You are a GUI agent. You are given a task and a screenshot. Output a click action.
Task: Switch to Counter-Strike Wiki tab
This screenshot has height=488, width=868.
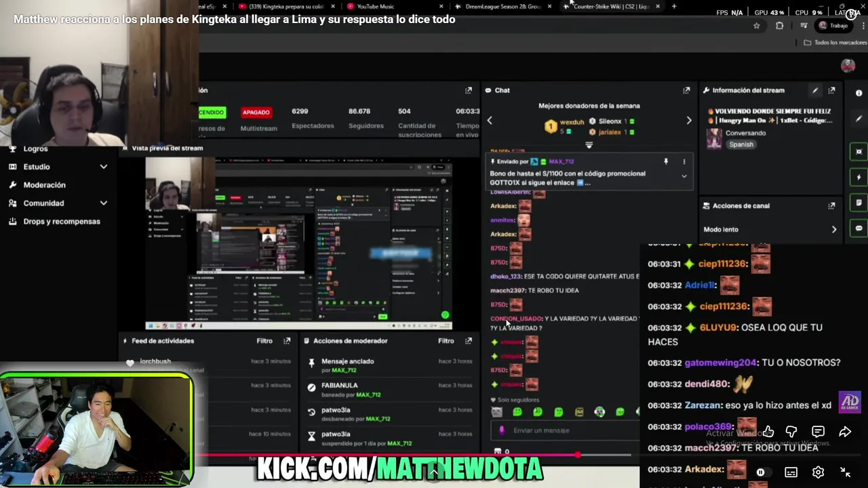click(x=610, y=7)
